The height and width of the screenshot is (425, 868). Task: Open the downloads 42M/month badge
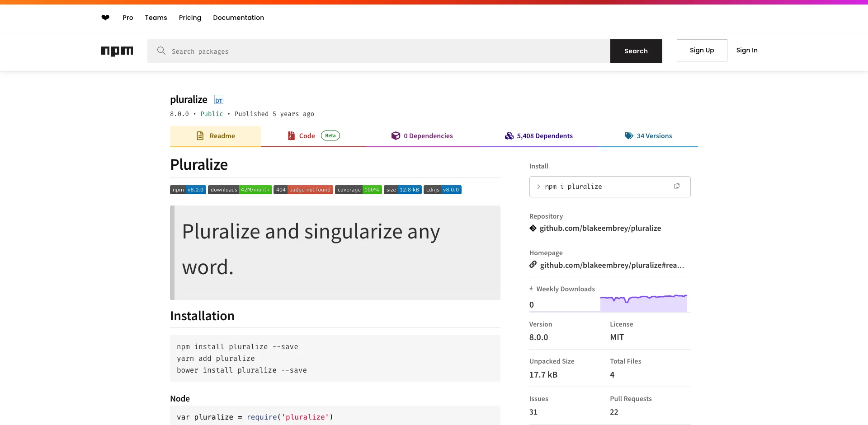pyautogui.click(x=240, y=190)
